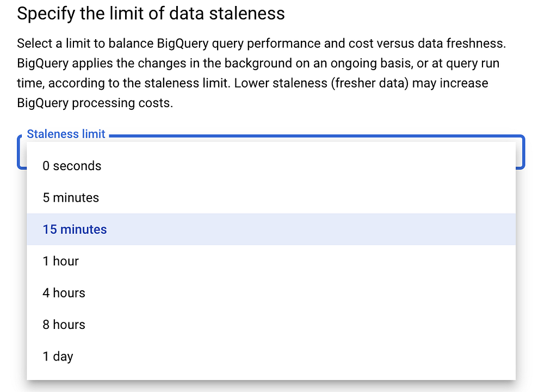Click the heading Specify the limit of data staleness
The width and height of the screenshot is (557, 392).
click(x=151, y=13)
